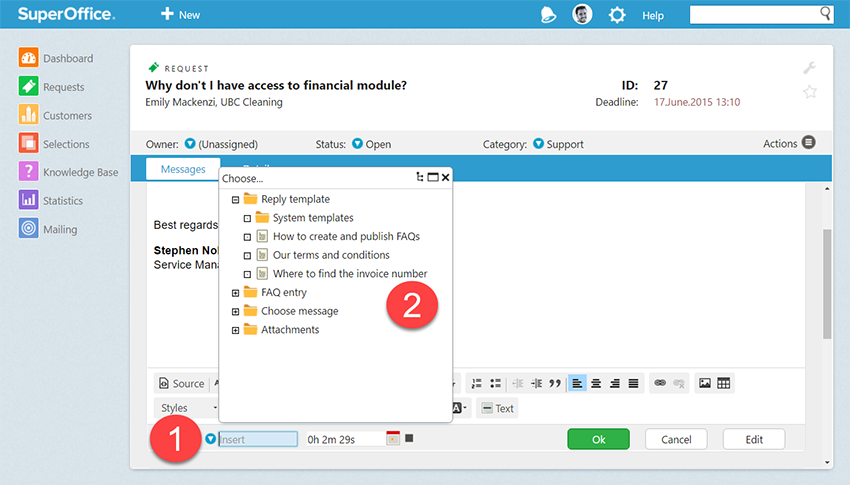The image size is (850, 485).
Task: Open Knowledge Base from the sidebar
Action: point(28,172)
